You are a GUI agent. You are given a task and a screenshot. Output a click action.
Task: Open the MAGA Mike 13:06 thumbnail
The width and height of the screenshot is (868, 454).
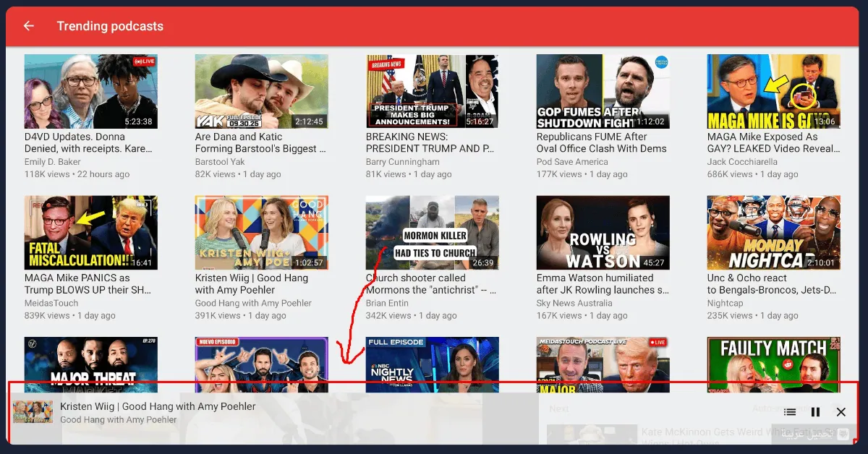(774, 91)
